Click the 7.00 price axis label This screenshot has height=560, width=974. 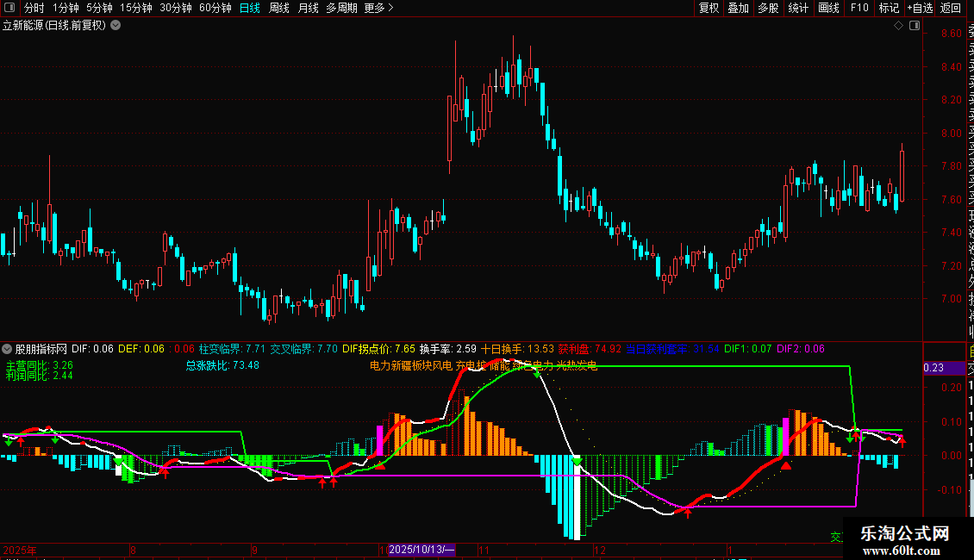click(x=951, y=299)
